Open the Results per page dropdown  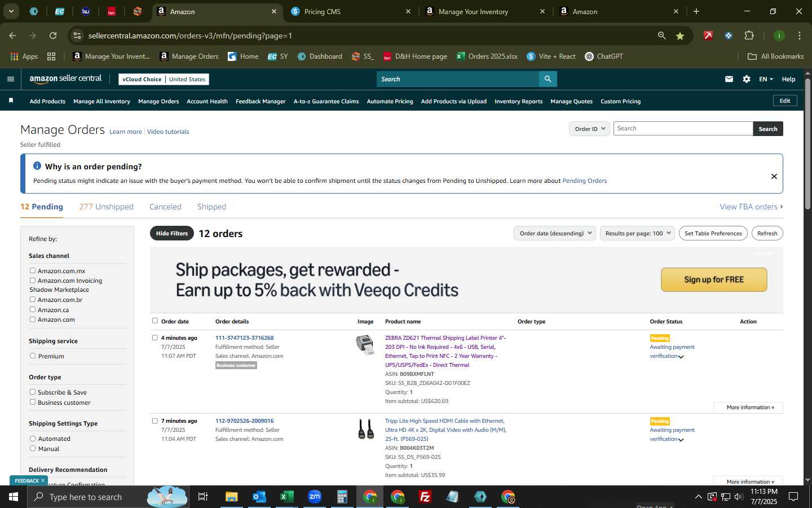click(x=637, y=233)
